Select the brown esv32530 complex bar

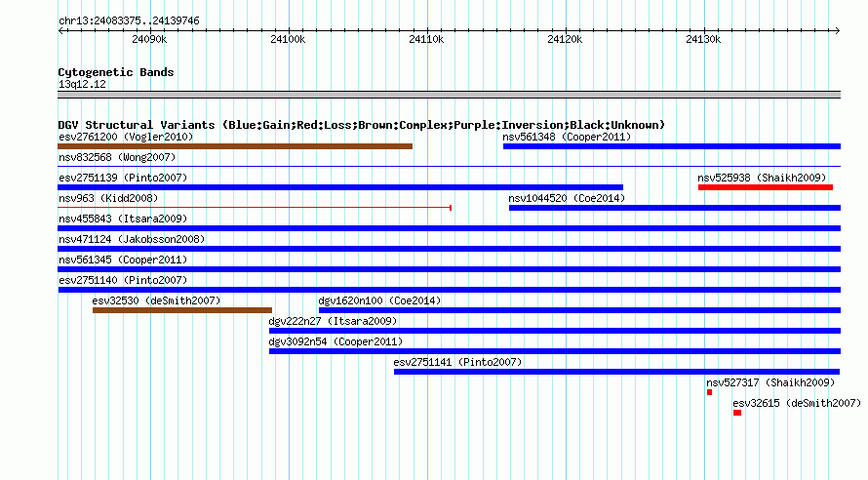pos(182,310)
